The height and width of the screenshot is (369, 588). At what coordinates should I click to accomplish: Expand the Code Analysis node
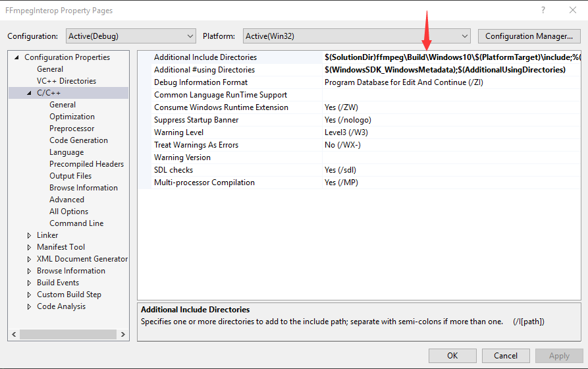point(29,306)
